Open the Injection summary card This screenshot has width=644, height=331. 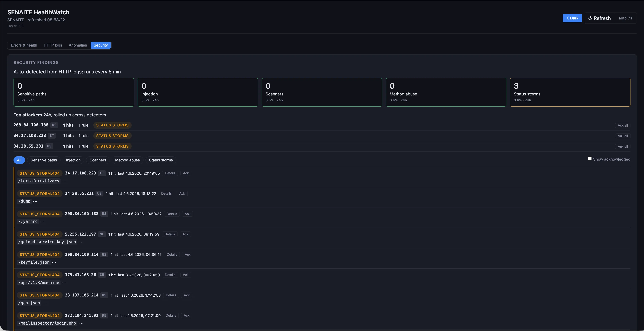click(198, 92)
